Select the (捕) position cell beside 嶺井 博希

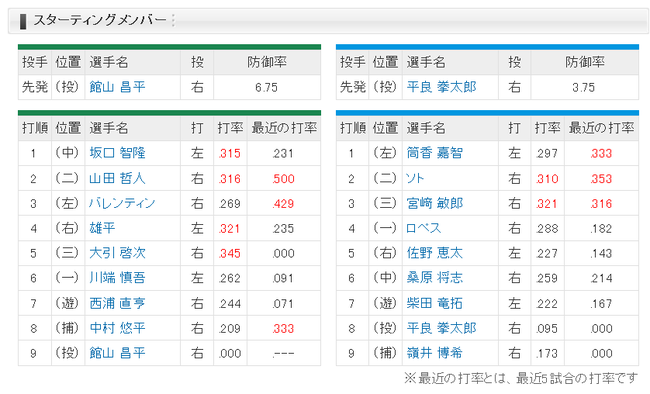click(385, 353)
